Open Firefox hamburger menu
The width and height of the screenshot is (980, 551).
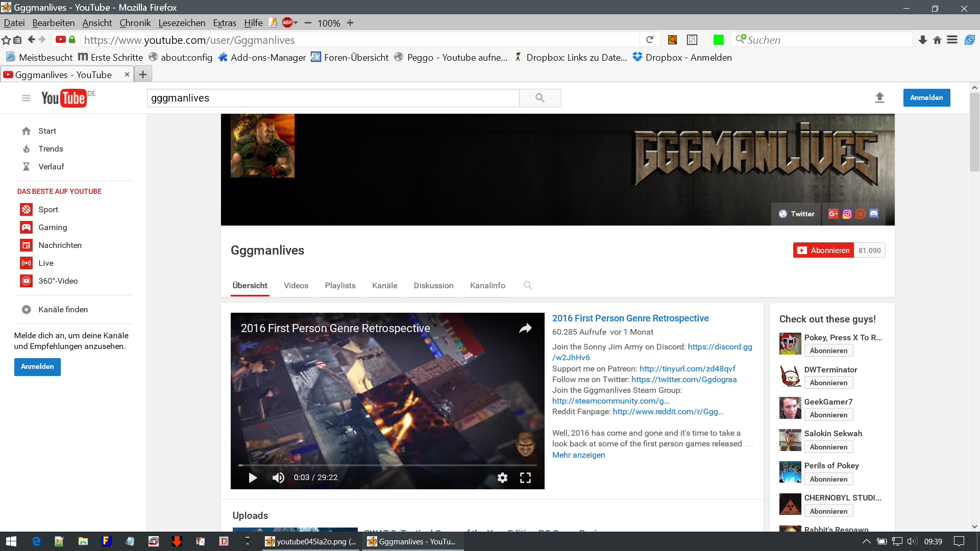tap(952, 40)
